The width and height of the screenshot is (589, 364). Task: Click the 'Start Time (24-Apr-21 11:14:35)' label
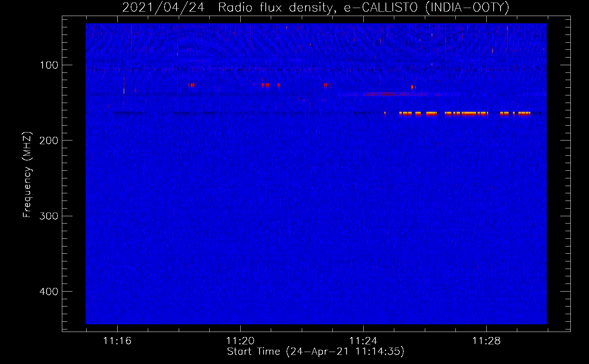(316, 352)
